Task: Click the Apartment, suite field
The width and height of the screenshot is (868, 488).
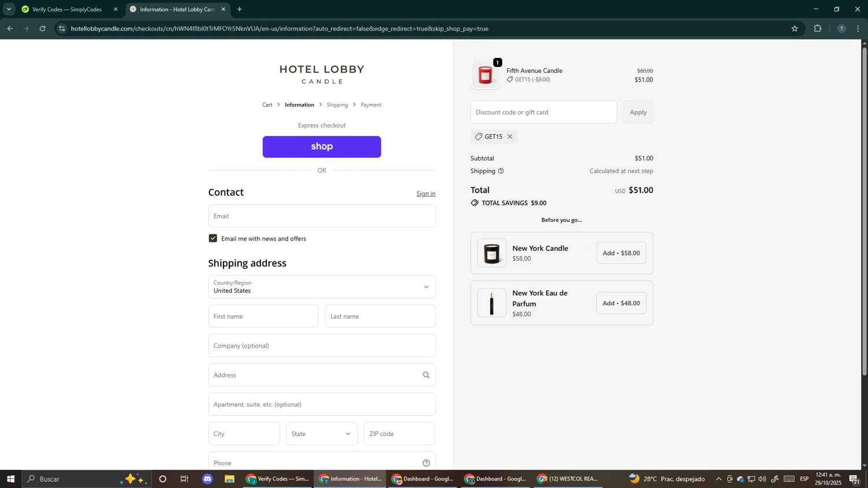Action: click(x=322, y=404)
